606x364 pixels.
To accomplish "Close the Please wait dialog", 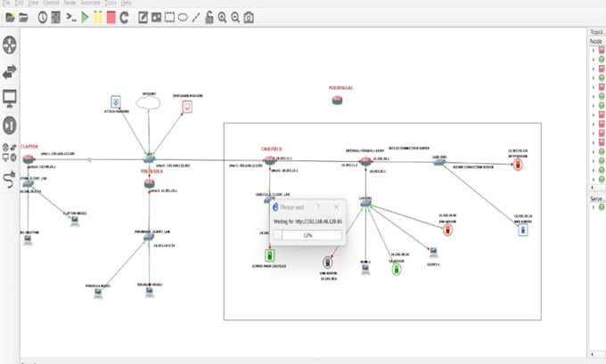I will [336, 207].
